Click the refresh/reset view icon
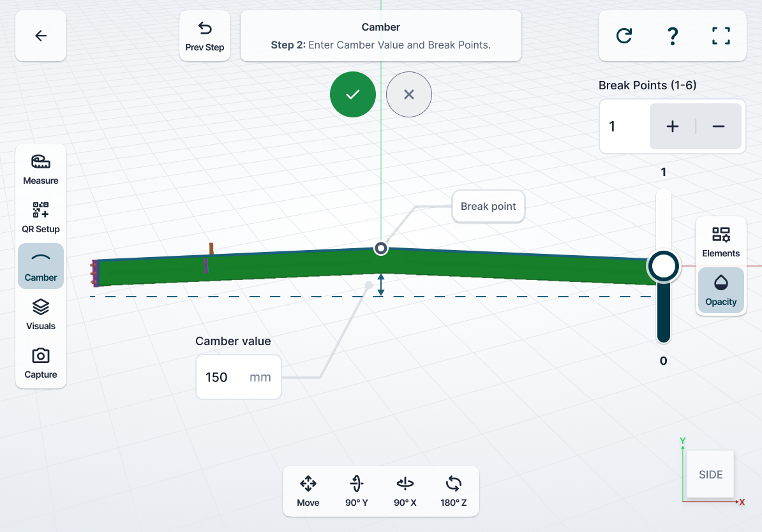762x532 pixels. point(624,36)
